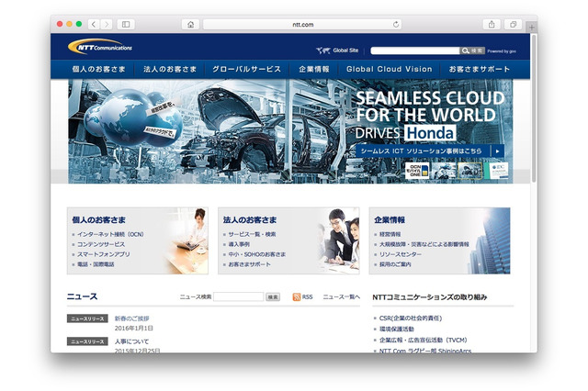Click the page vertical scrollbar
The image size is (588, 391).
(x=534, y=108)
